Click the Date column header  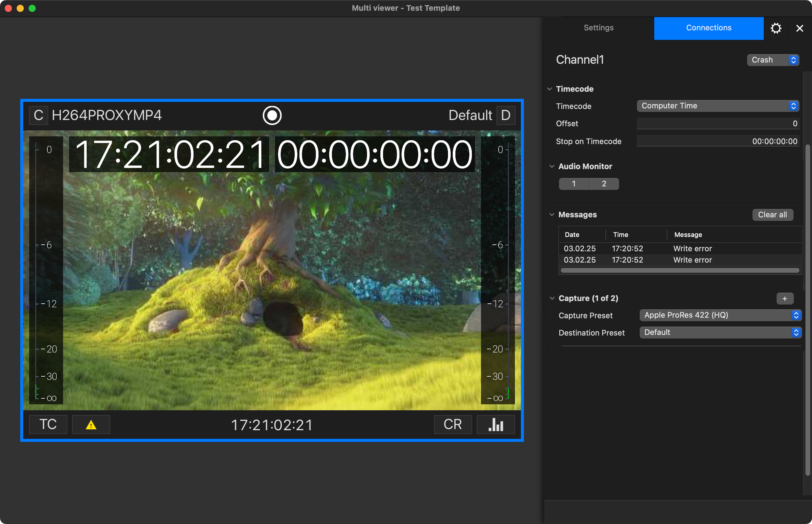(582, 235)
